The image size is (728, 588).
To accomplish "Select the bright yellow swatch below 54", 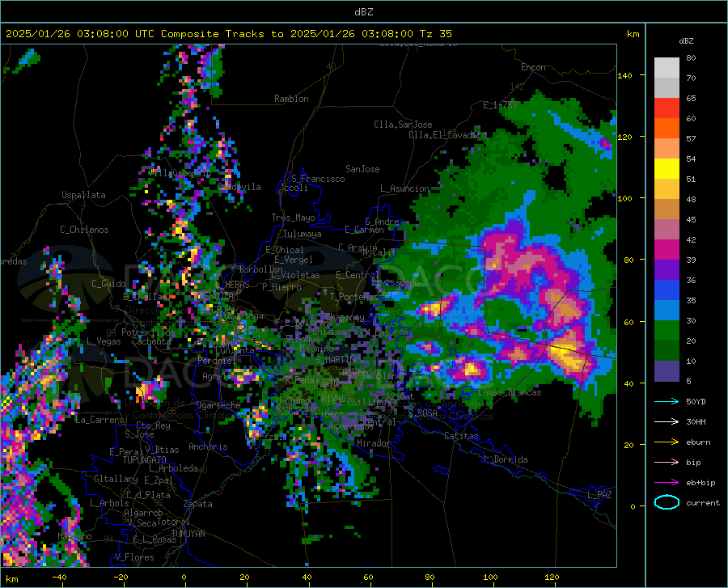I will point(667,168).
